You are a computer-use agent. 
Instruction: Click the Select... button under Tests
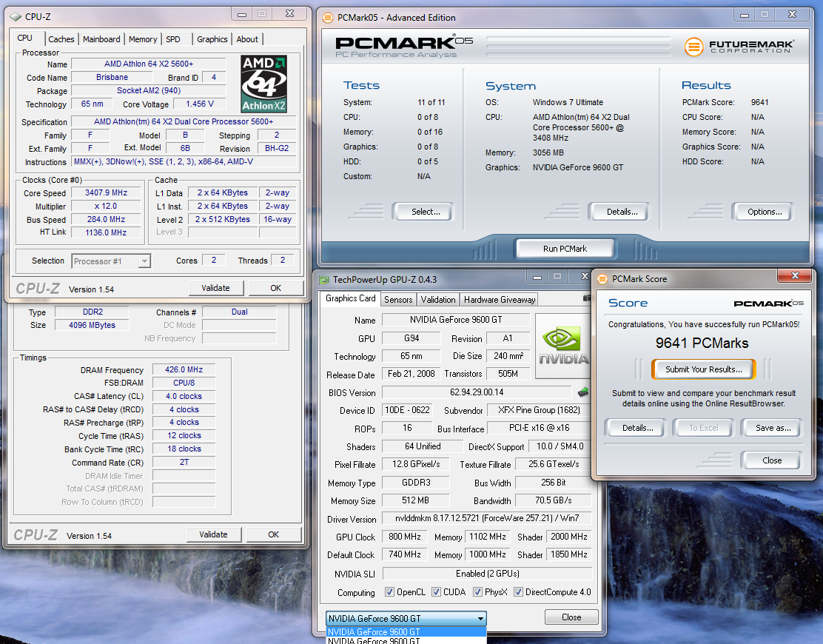click(425, 212)
